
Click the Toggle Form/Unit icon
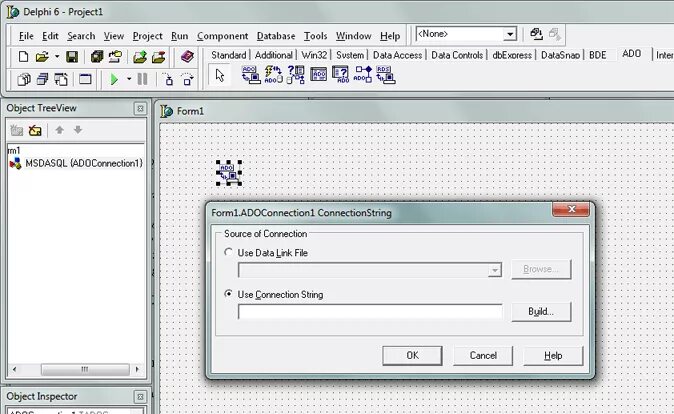(x=61, y=80)
